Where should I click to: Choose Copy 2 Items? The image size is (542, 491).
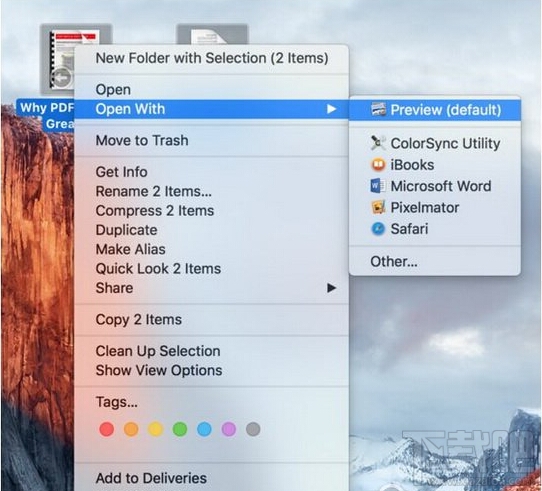[212, 319]
